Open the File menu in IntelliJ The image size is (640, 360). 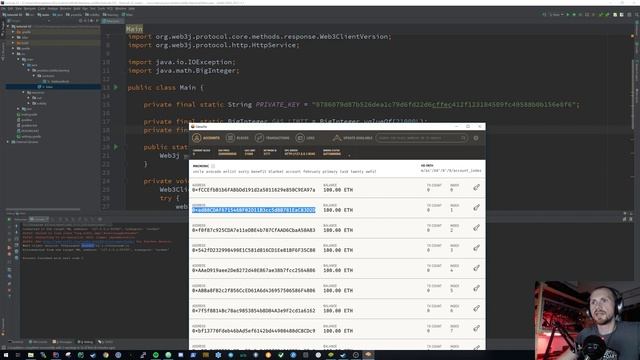tap(4, 9)
